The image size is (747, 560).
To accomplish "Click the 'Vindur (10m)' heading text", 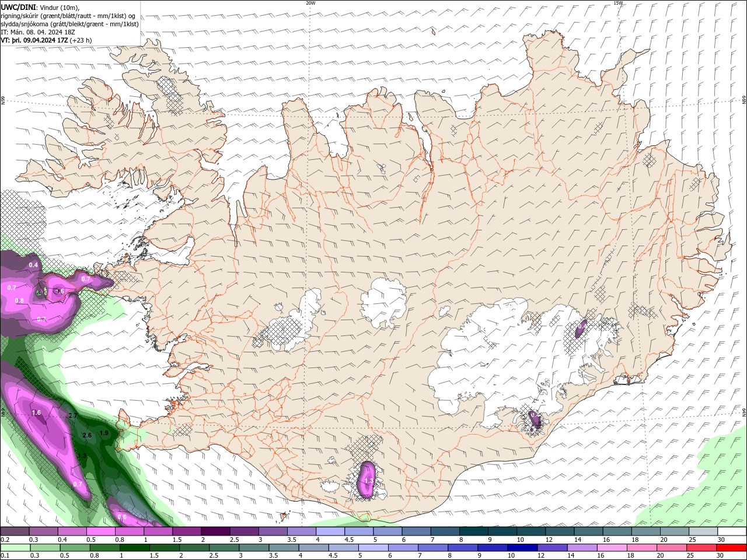I will pyautogui.click(x=59, y=7).
